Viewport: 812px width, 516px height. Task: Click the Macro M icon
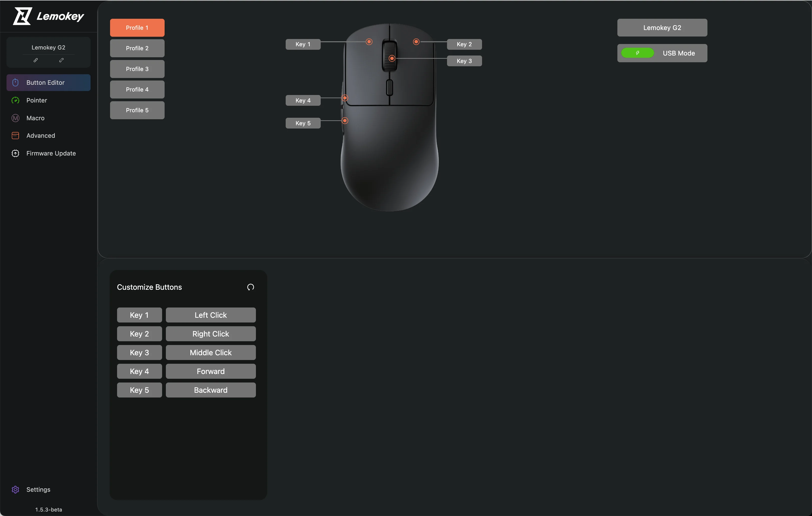[x=16, y=118]
